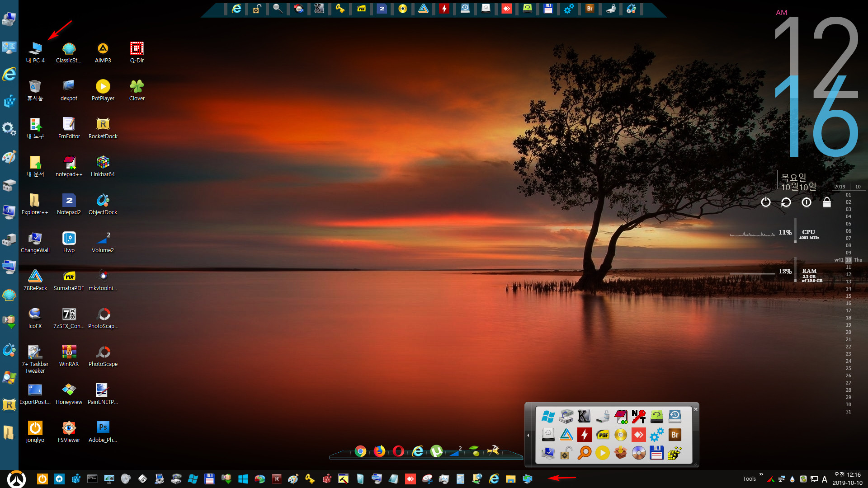Launch Chrome from bottom dock
Image resolution: width=868 pixels, height=488 pixels.
[360, 451]
